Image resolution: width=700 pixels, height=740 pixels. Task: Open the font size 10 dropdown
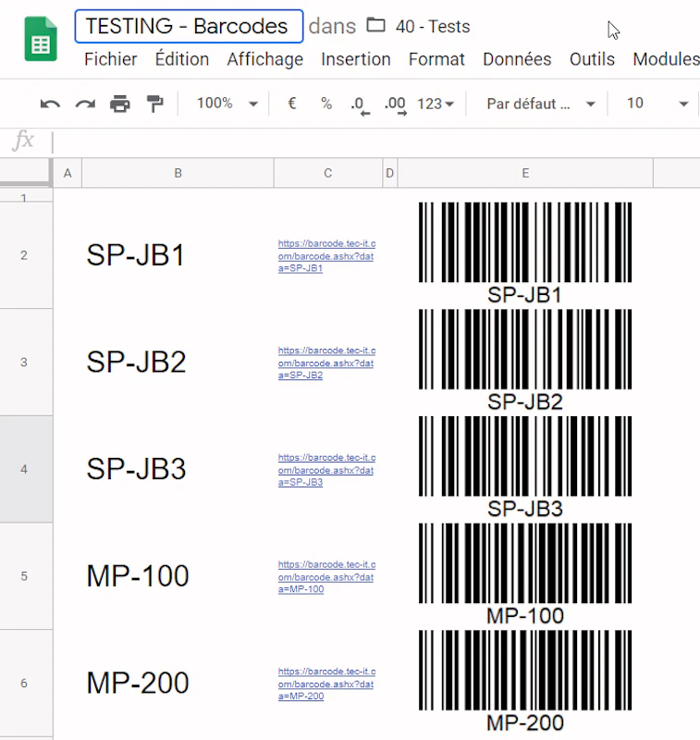(657, 104)
